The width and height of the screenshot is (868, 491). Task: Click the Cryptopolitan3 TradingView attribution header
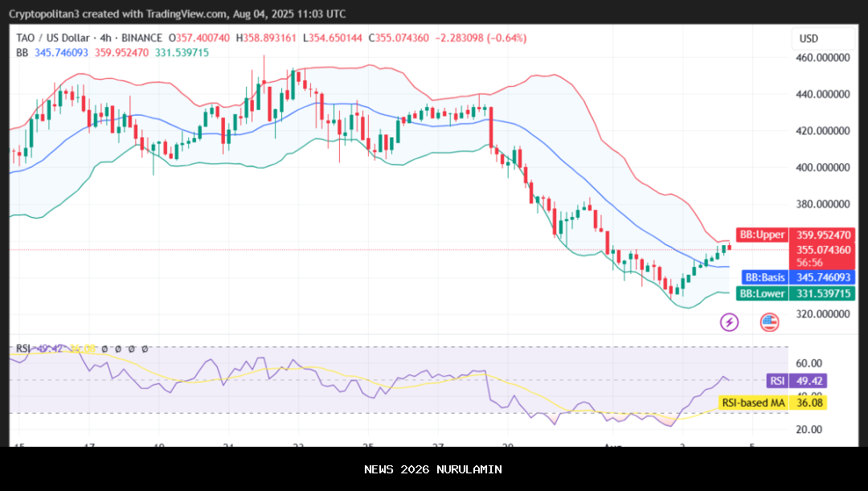177,14
